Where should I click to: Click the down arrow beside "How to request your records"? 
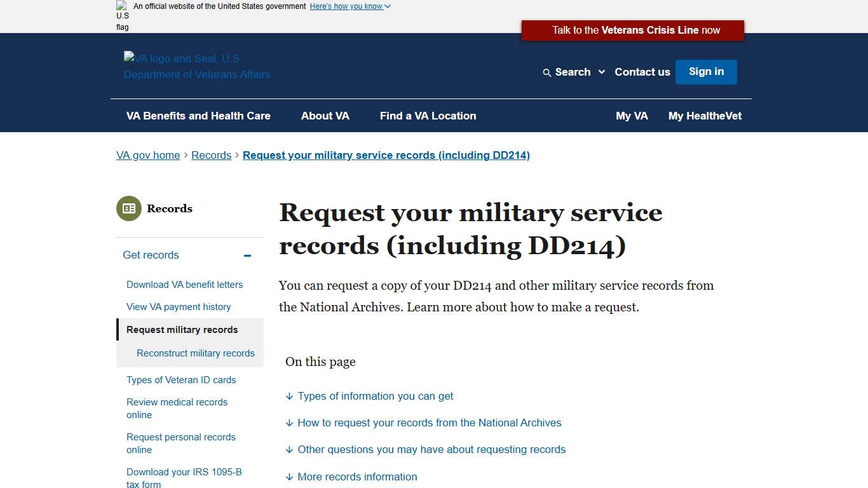289,423
